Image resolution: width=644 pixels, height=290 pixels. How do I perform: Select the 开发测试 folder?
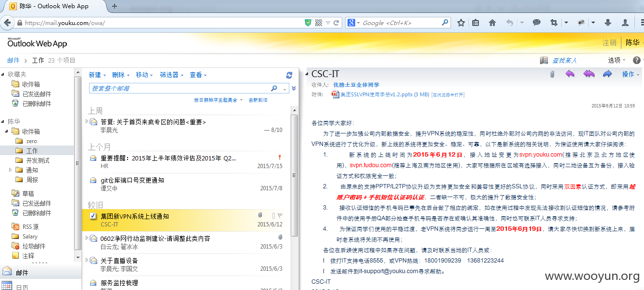pos(38,160)
